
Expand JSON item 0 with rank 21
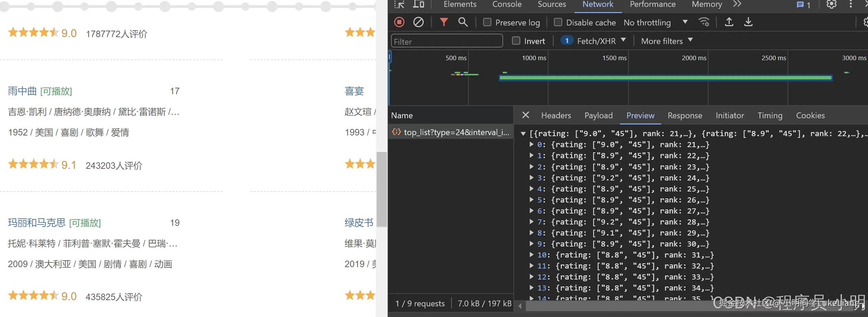coord(532,144)
